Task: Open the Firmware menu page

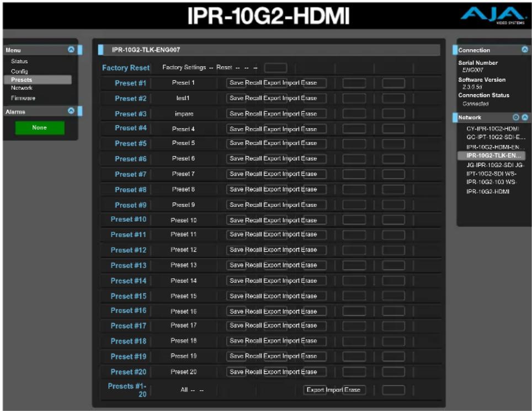Action: click(23, 98)
